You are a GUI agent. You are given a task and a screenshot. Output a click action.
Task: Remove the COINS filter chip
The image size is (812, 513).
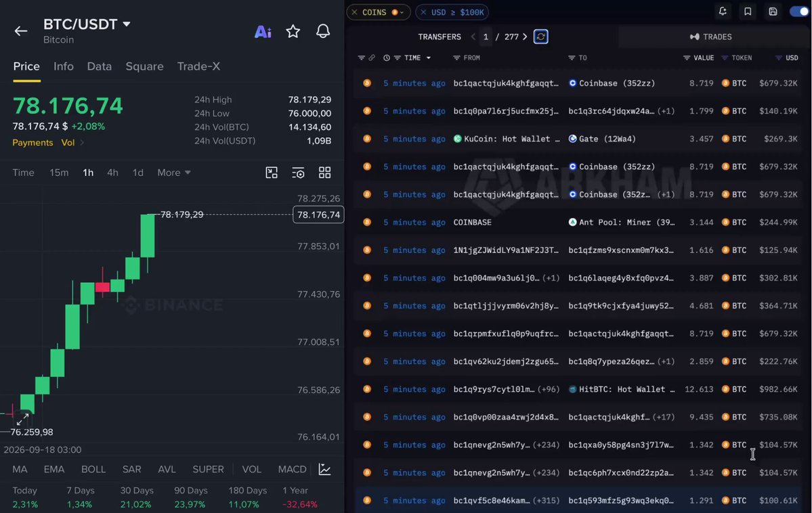pyautogui.click(x=355, y=12)
